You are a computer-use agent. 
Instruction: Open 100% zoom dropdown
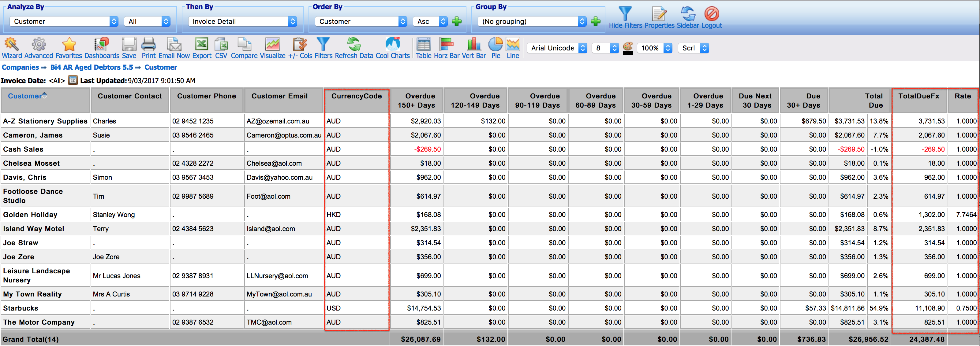coord(655,48)
